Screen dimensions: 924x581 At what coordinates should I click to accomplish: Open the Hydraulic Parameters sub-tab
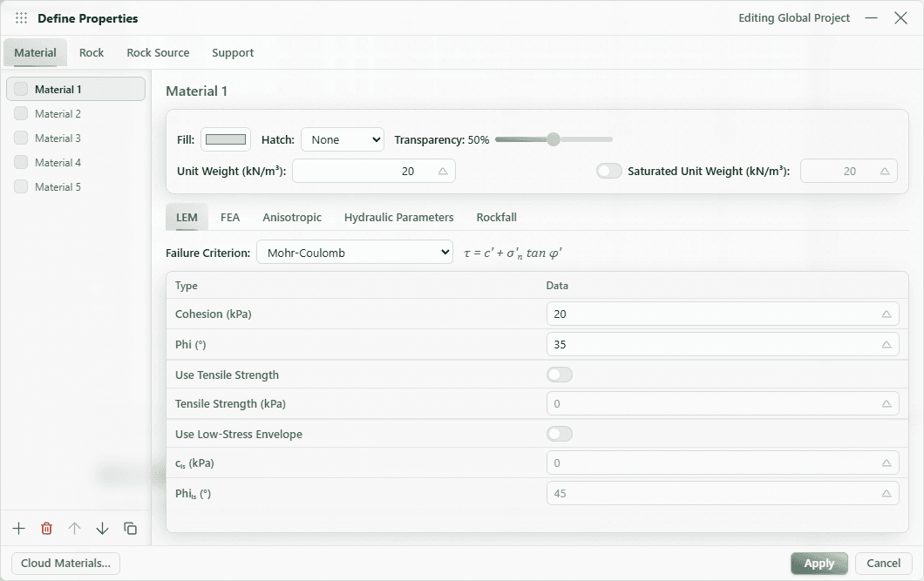pos(399,217)
